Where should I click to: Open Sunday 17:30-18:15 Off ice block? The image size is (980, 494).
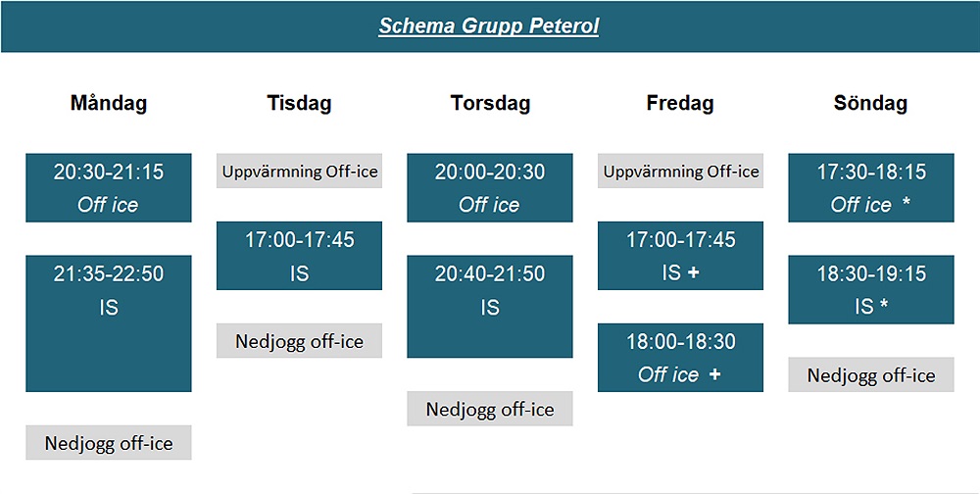pyautogui.click(x=871, y=187)
